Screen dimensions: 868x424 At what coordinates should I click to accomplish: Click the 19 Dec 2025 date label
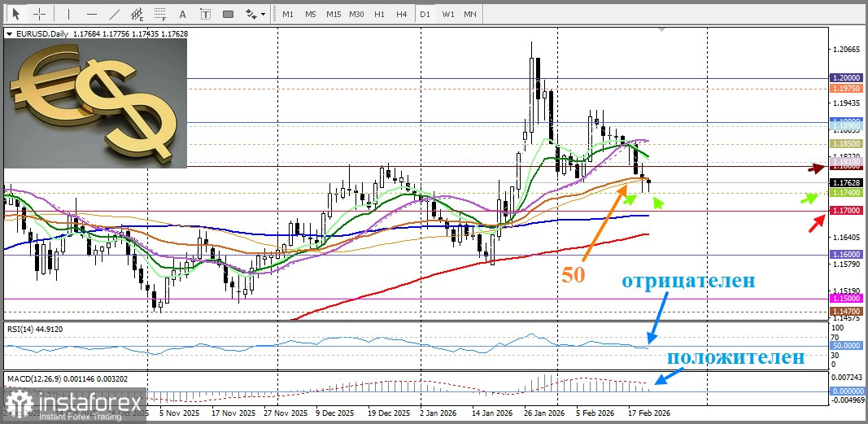(x=387, y=413)
